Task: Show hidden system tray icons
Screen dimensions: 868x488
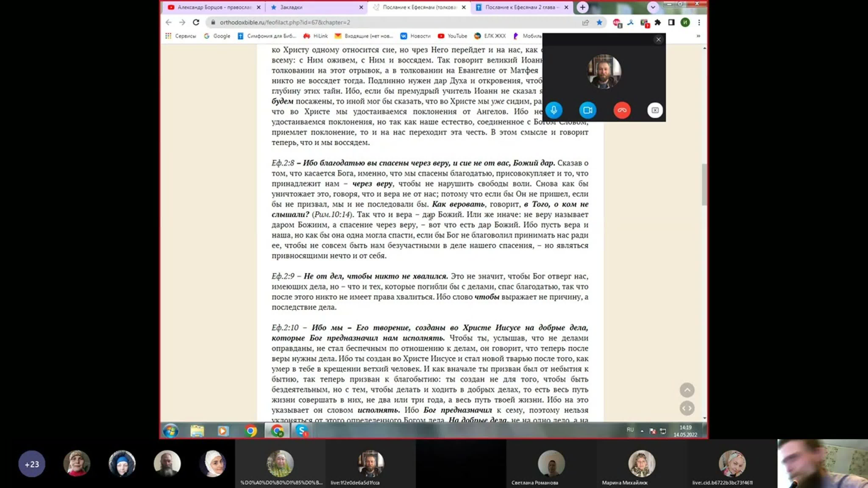Action: 642,431
